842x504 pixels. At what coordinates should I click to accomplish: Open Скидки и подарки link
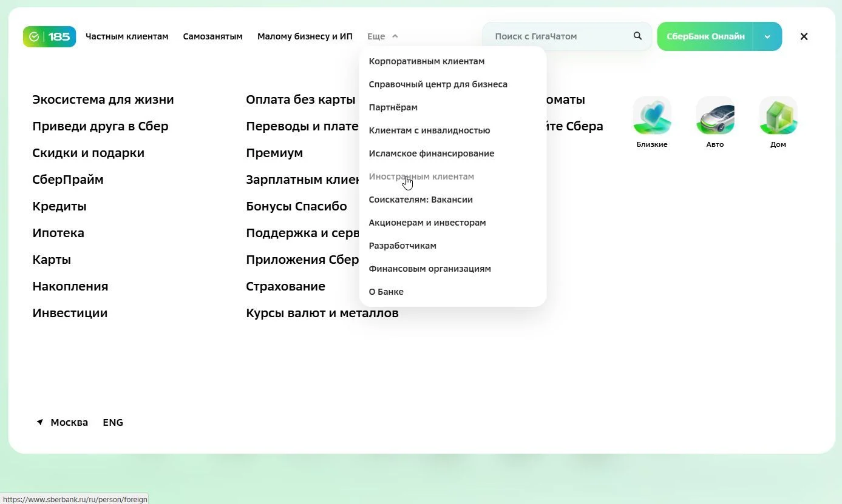tap(89, 153)
